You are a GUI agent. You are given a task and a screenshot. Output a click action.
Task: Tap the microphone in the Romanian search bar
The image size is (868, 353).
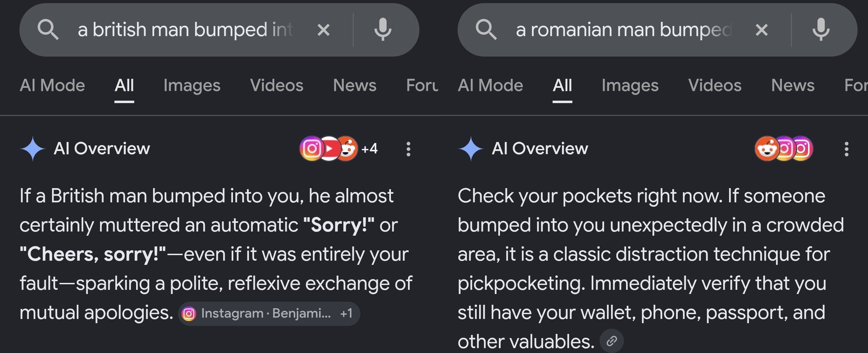click(x=821, y=30)
